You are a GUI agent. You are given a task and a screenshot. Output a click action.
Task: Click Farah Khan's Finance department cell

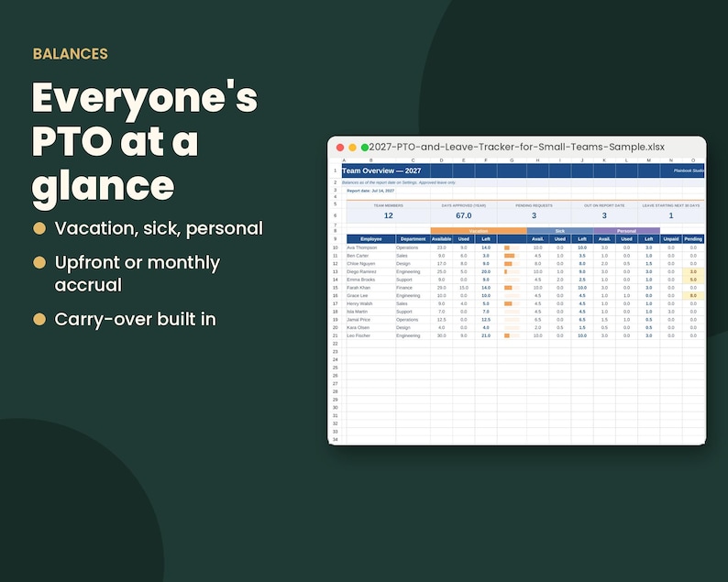point(413,288)
